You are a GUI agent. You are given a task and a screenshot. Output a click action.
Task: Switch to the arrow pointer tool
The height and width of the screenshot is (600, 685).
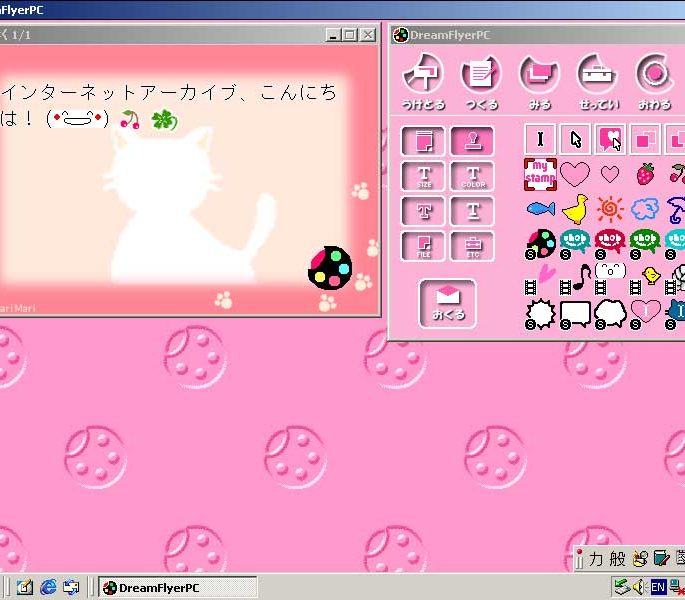(574, 140)
